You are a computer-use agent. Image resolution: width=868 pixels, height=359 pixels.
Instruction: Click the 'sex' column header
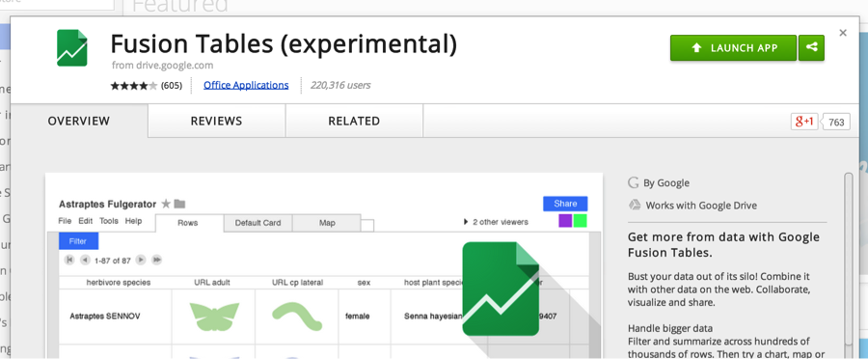[x=364, y=283]
